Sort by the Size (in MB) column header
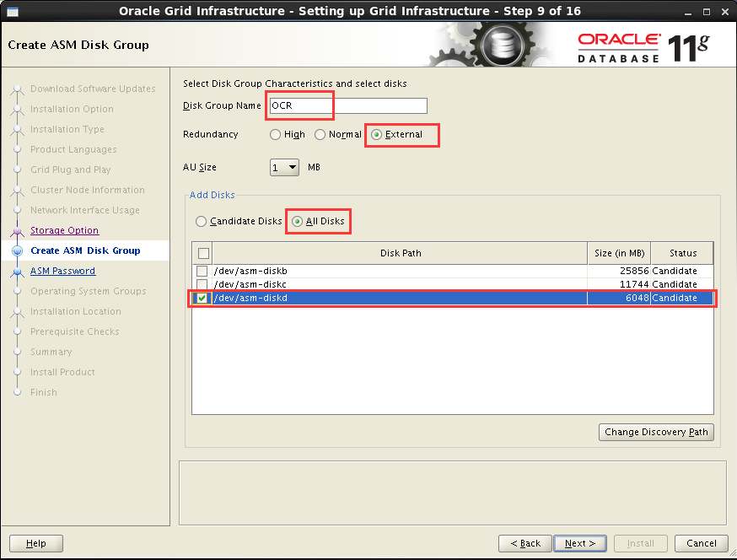The height and width of the screenshot is (560, 737). (x=619, y=254)
